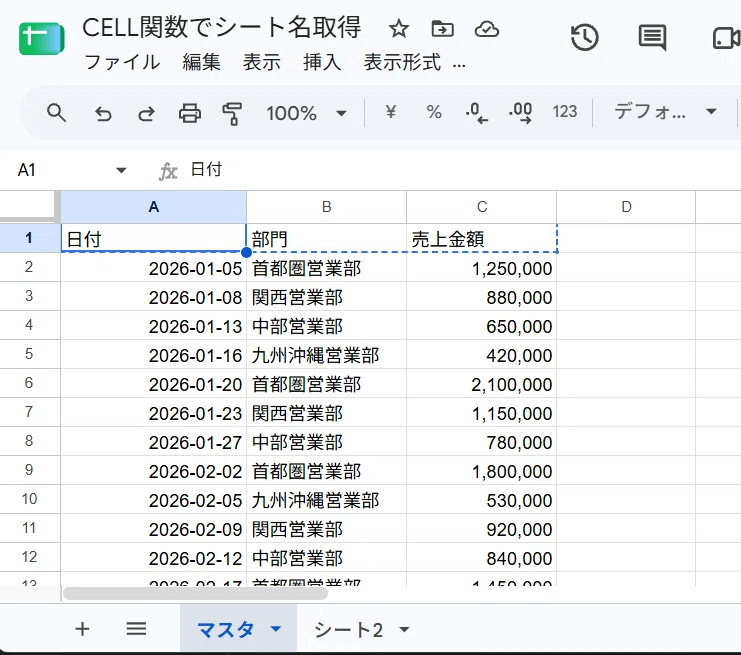Click the cell 2026-01-05
This screenshot has height=655, width=741.
click(154, 268)
